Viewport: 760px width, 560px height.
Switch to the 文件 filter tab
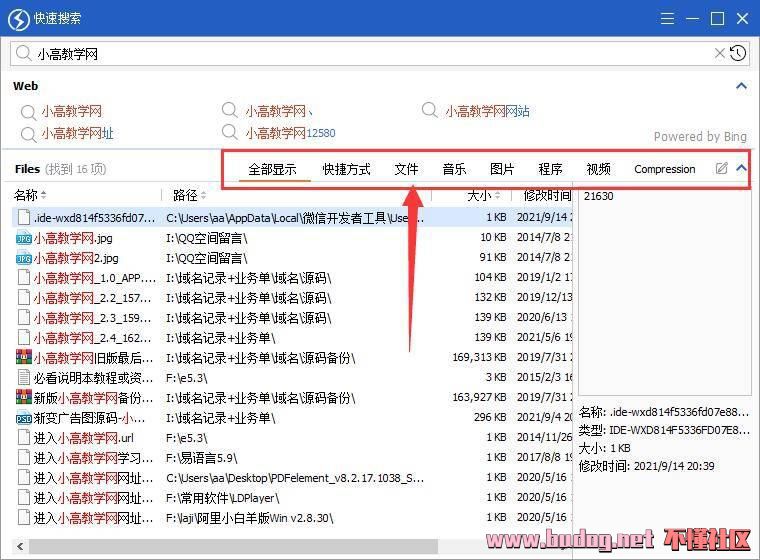click(x=406, y=169)
